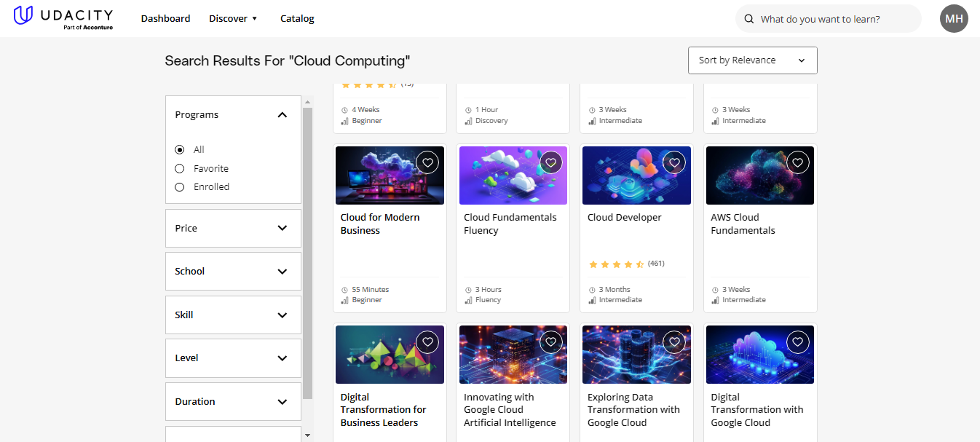This screenshot has height=442, width=980.
Task: Click the heart on Exploring Data Transformation card
Action: pos(673,341)
